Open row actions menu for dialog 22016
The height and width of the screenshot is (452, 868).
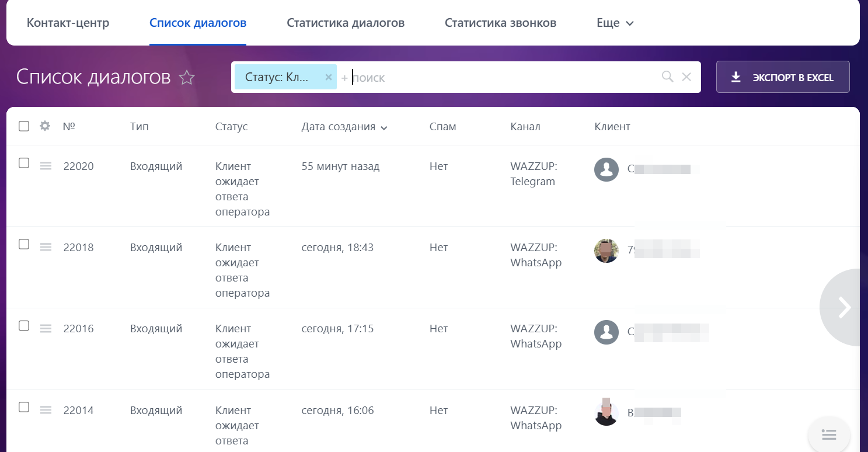pos(46,329)
